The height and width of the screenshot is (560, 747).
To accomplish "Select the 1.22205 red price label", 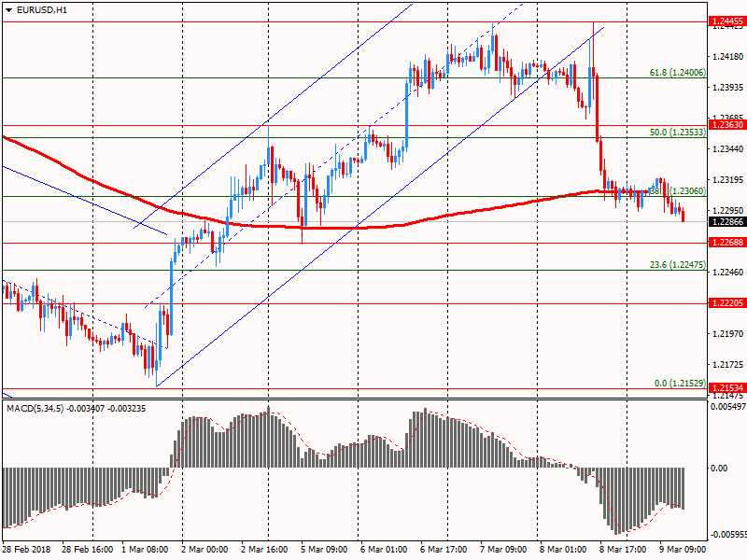I will (727, 303).
